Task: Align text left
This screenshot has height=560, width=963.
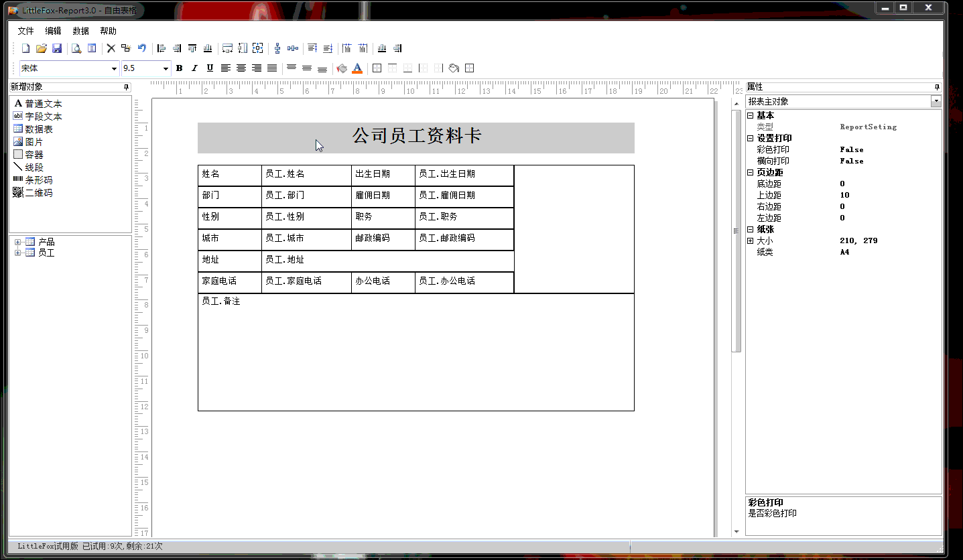Action: (x=226, y=68)
